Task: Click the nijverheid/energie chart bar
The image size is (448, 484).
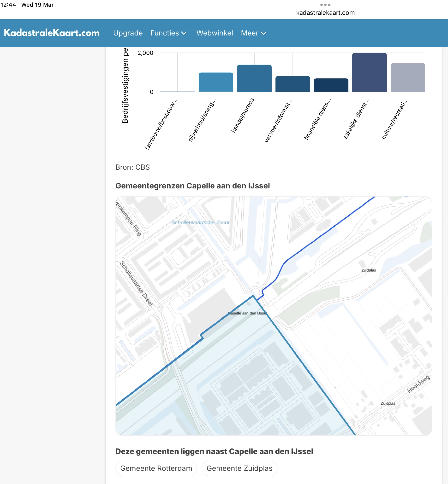Action: click(216, 82)
